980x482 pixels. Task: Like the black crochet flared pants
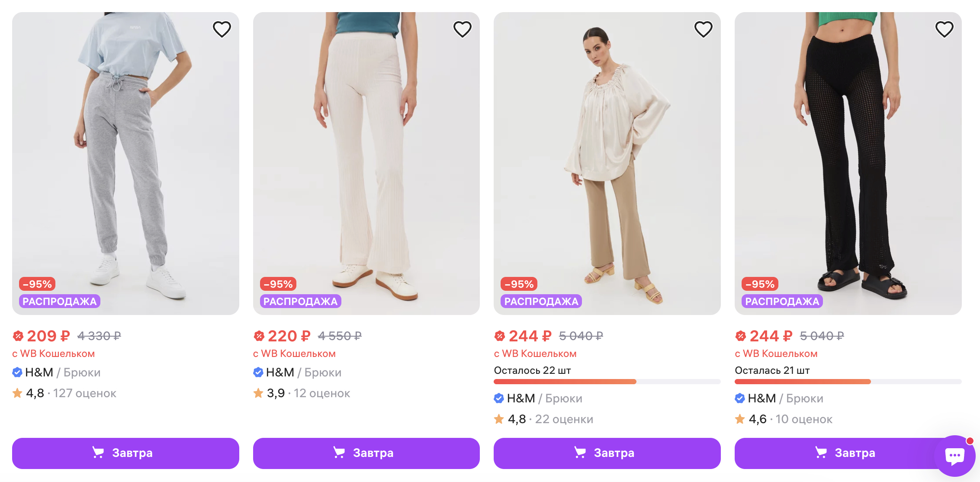944,29
